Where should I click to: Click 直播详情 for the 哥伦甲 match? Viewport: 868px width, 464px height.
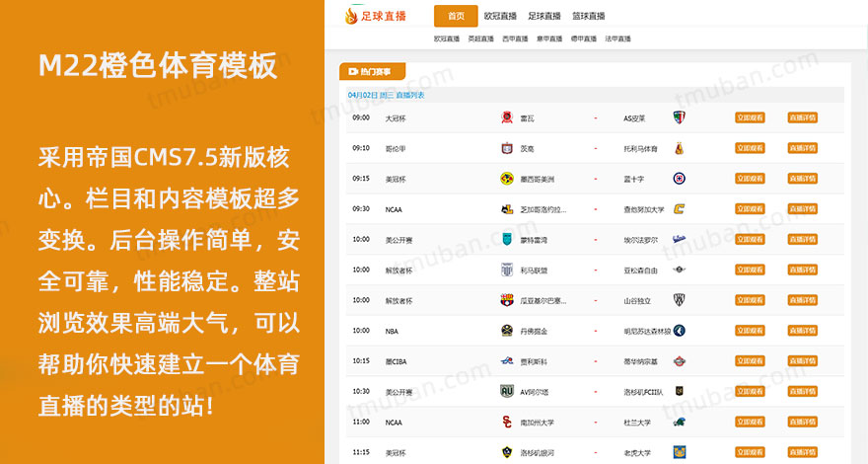802,148
